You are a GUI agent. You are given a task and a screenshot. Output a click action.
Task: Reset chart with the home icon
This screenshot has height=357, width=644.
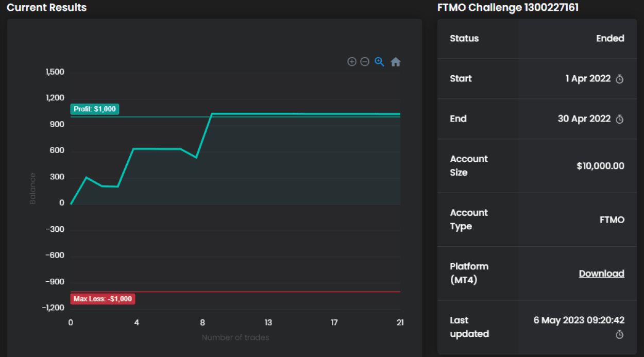[396, 62]
